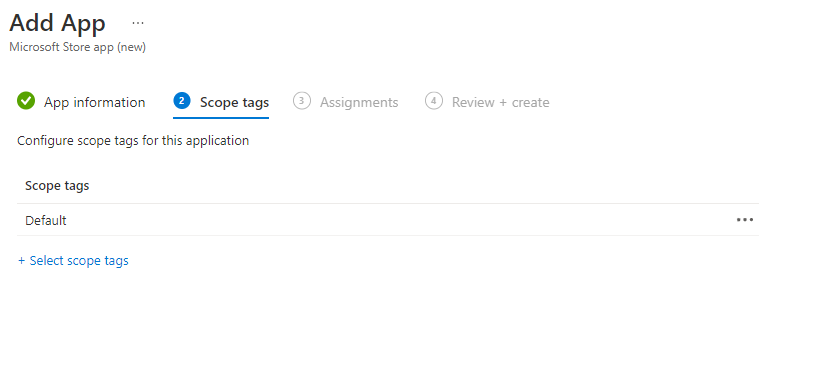
Task: Jump to the Review + create step
Action: click(x=501, y=102)
